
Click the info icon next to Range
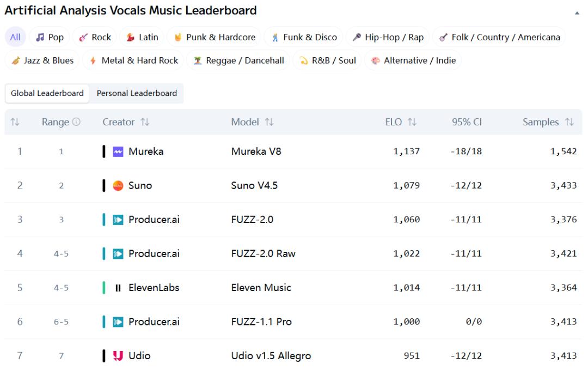coord(76,122)
